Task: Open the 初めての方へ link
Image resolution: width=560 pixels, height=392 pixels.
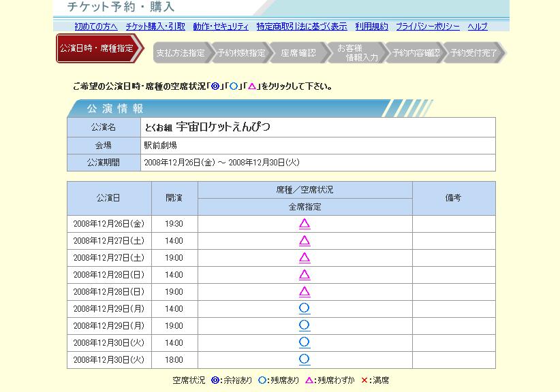Action: tap(95, 27)
